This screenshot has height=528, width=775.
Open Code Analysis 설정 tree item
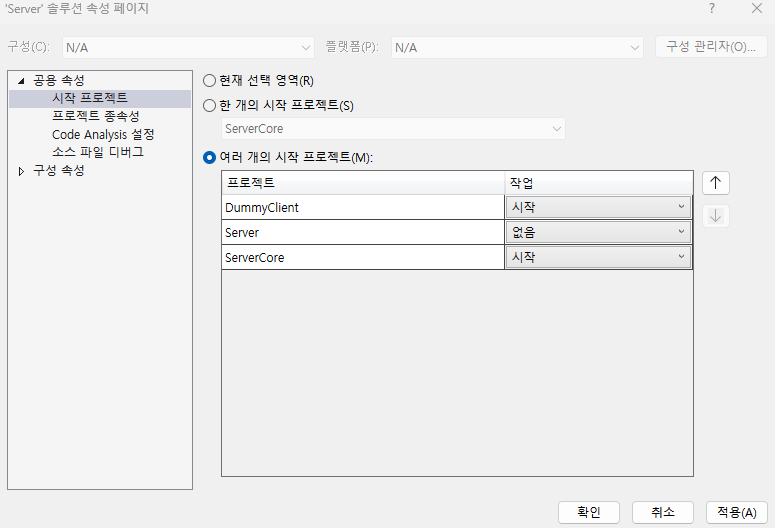click(103, 134)
